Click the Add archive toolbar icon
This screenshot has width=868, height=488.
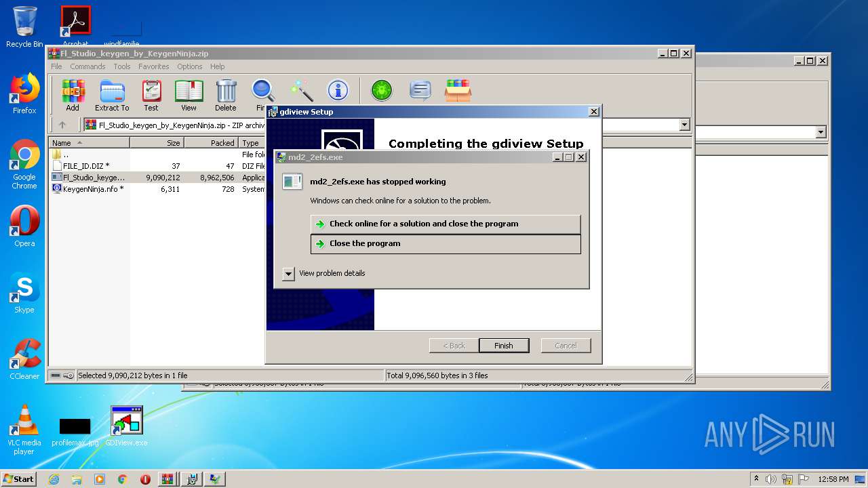tap(73, 96)
